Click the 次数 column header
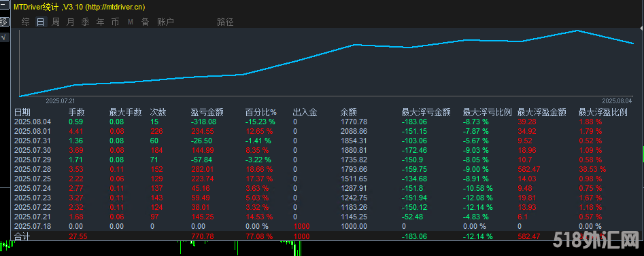644x256 pixels. tap(158, 112)
